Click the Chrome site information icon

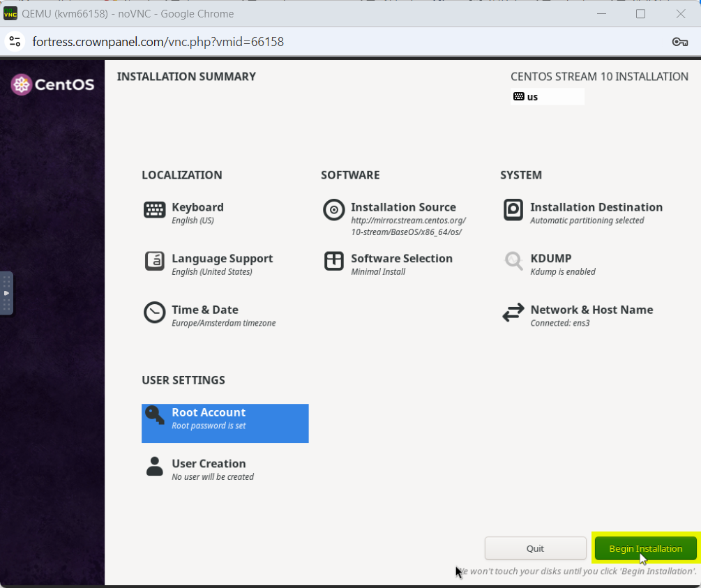click(x=15, y=42)
